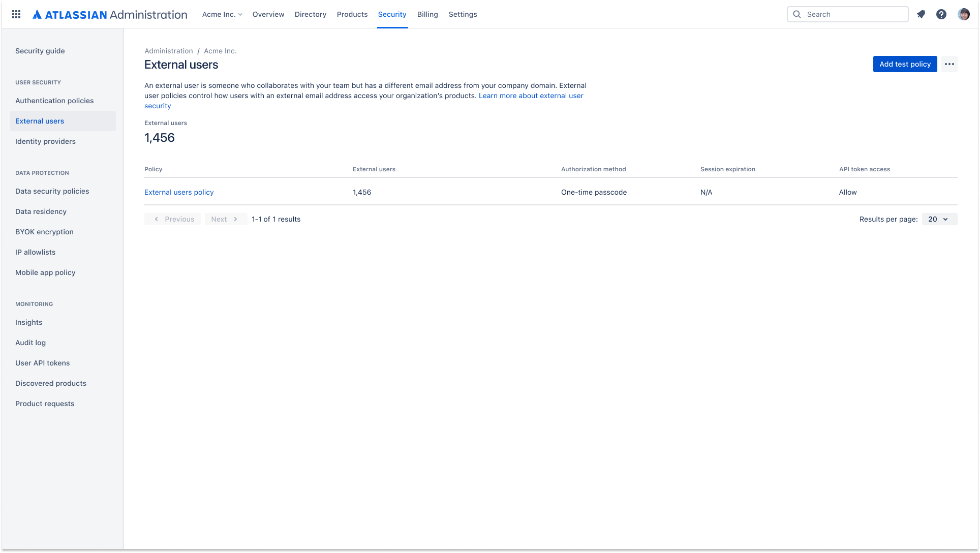Viewport: 980px width, 553px height.
Task: Click the Security navigation icon
Action: click(x=392, y=14)
